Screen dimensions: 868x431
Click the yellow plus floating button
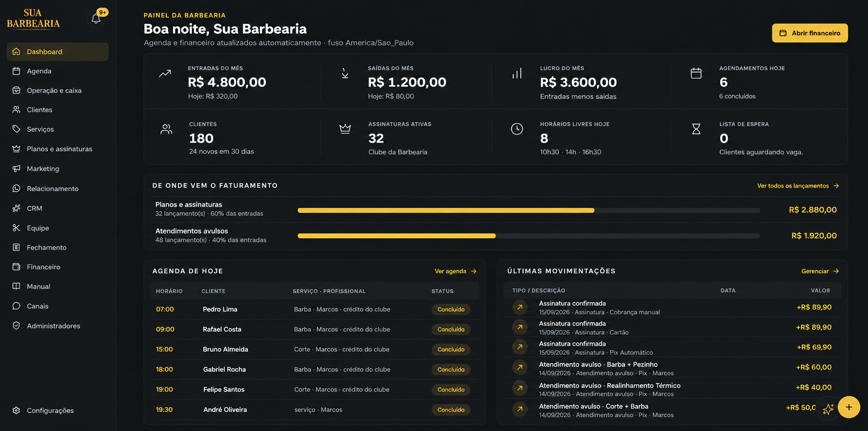pyautogui.click(x=849, y=407)
